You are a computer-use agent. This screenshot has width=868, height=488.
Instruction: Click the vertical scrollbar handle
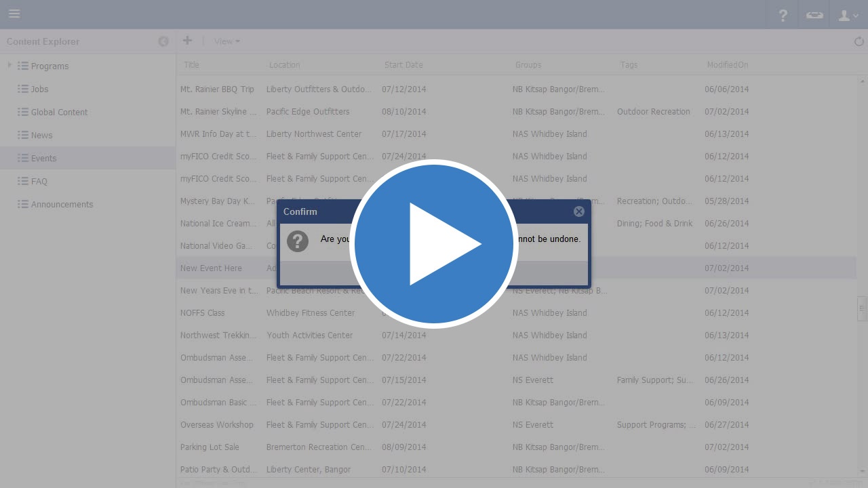point(862,308)
